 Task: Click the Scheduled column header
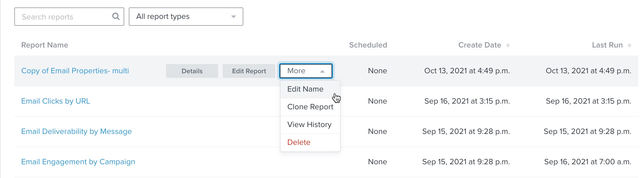pos(368,45)
